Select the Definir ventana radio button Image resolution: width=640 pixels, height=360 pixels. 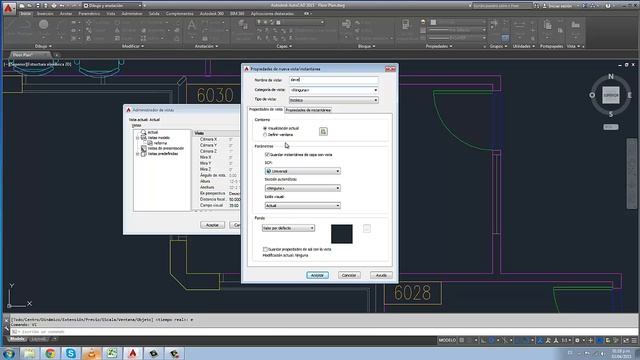265,134
